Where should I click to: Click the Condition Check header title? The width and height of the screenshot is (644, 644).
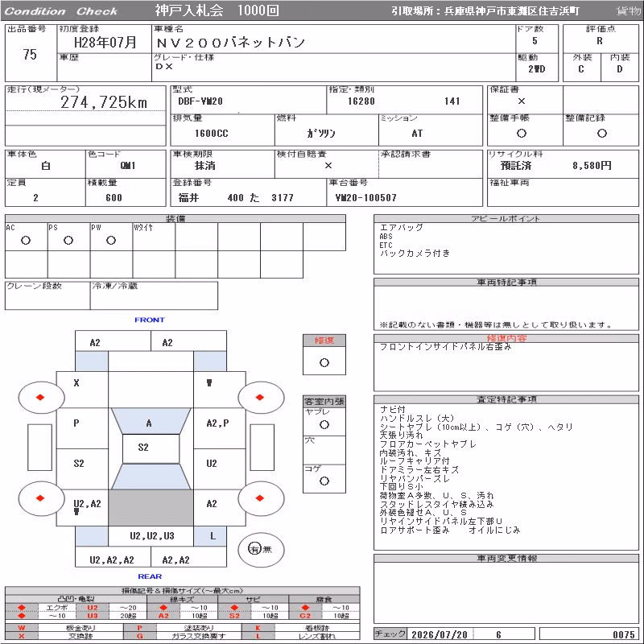coord(61,11)
